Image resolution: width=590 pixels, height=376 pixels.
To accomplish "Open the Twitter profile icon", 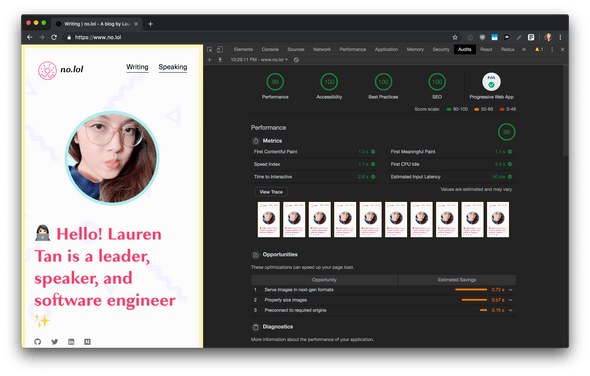I will point(55,342).
